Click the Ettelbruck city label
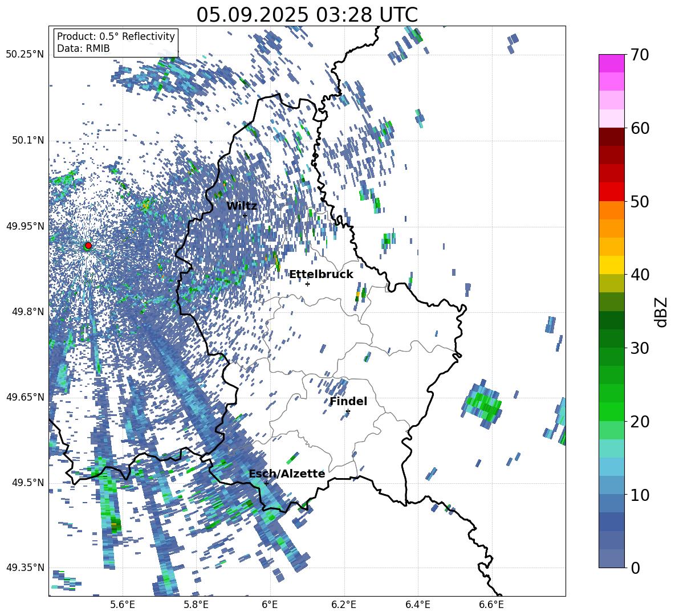The height and width of the screenshot is (616, 675). (x=321, y=275)
